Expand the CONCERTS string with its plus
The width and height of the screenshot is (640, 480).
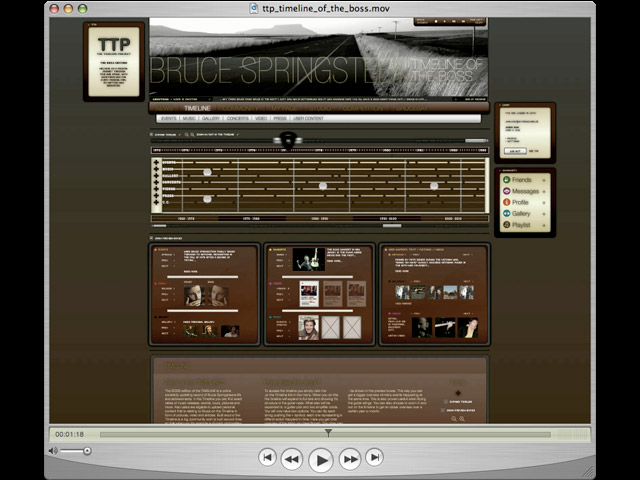(x=156, y=182)
